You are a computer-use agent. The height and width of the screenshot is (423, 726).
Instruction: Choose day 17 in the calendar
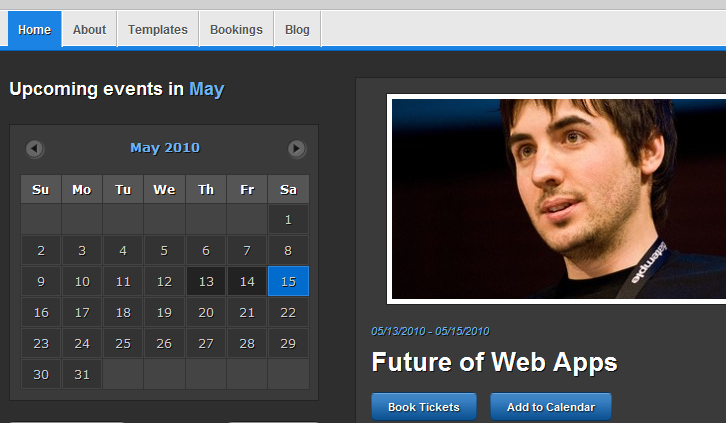click(82, 312)
